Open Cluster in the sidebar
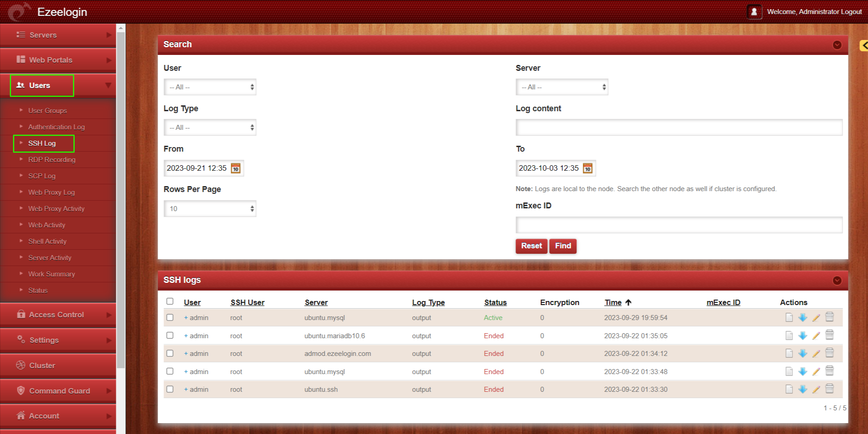868x434 pixels. [58, 365]
